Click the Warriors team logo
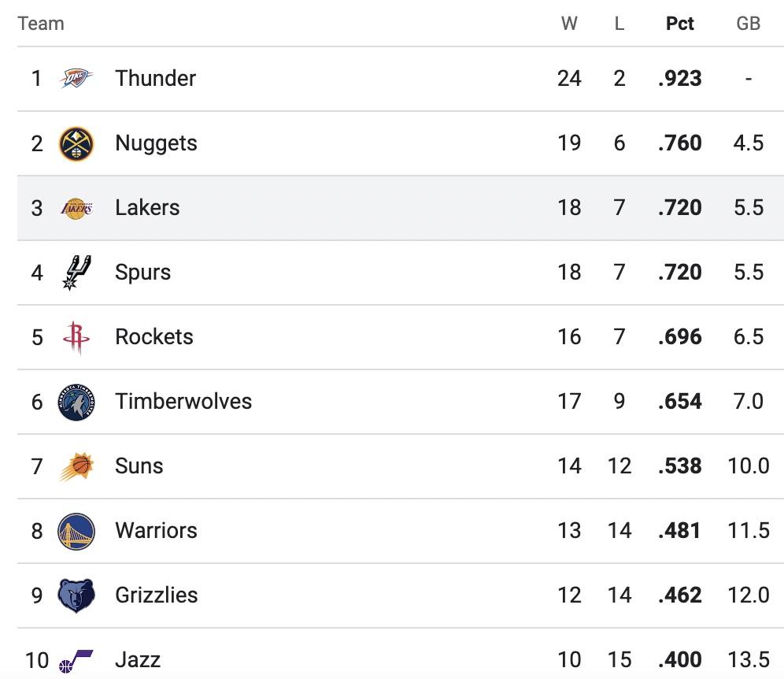 click(76, 531)
